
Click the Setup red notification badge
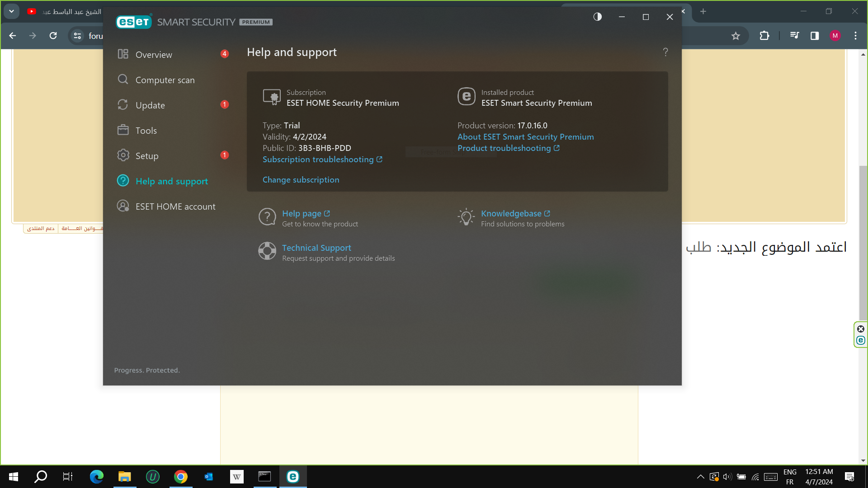tap(224, 155)
